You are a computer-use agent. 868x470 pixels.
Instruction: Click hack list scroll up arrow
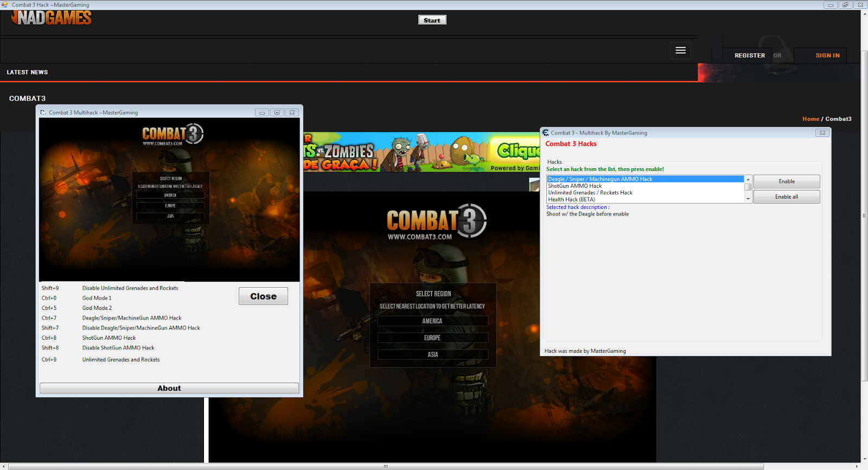click(x=748, y=179)
